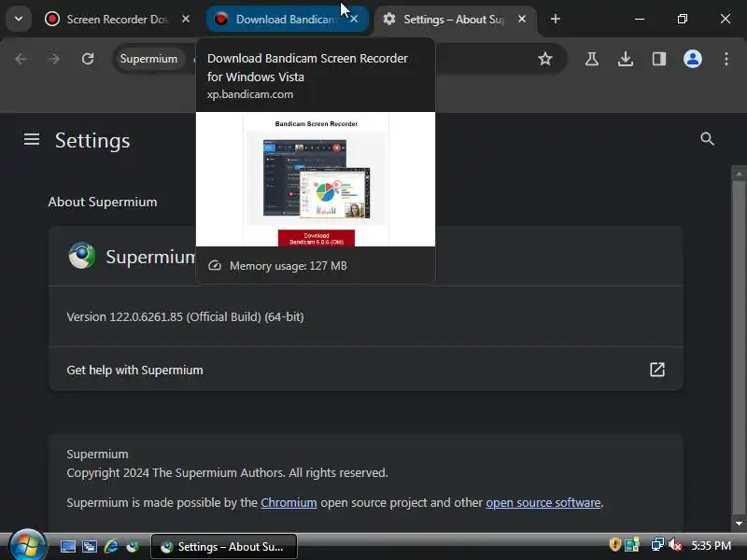Click the muted volume tray icon
The image size is (747, 560).
pyautogui.click(x=675, y=545)
